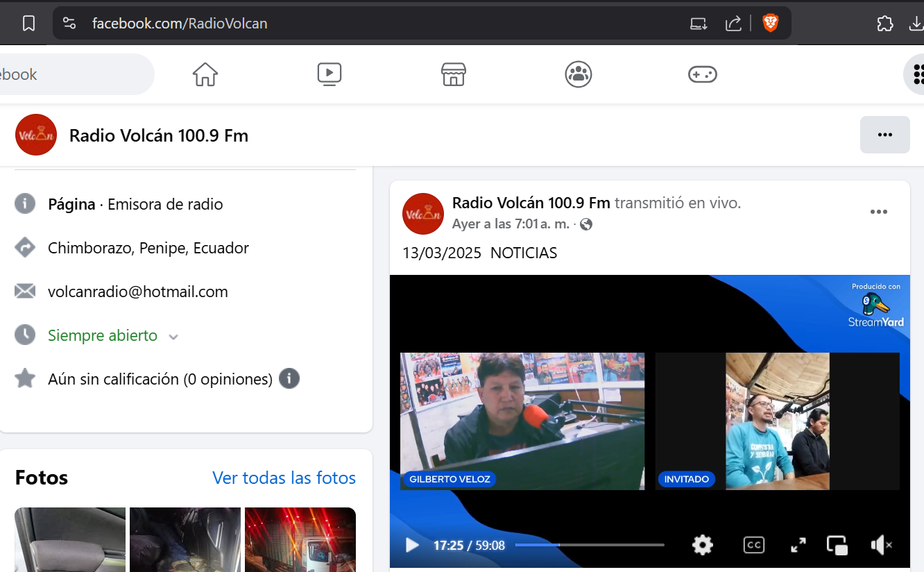Click post author avatar Radio Volcán
This screenshot has height=572, width=924.
pyautogui.click(x=423, y=214)
